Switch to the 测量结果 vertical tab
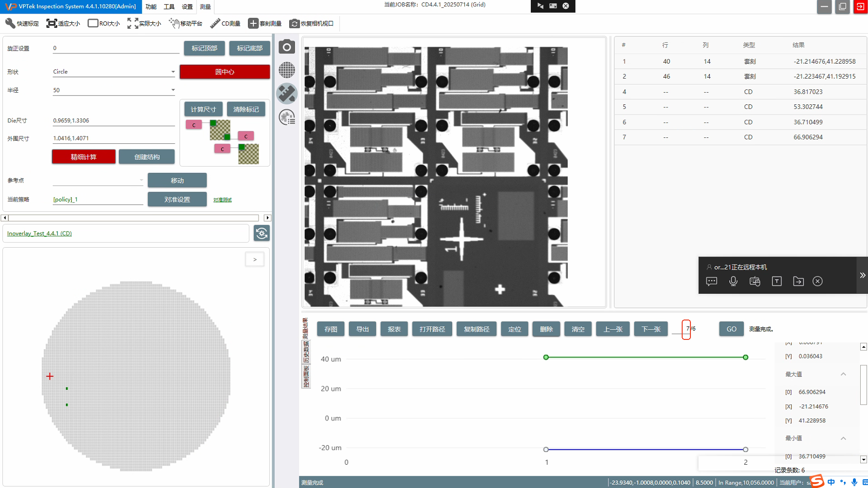The height and width of the screenshot is (488, 868). pos(306,329)
